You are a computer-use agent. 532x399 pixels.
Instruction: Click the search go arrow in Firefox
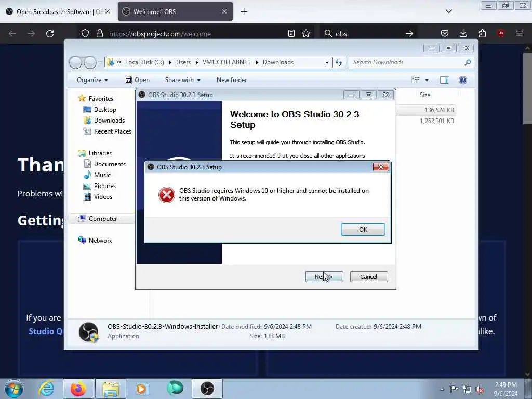(409, 34)
